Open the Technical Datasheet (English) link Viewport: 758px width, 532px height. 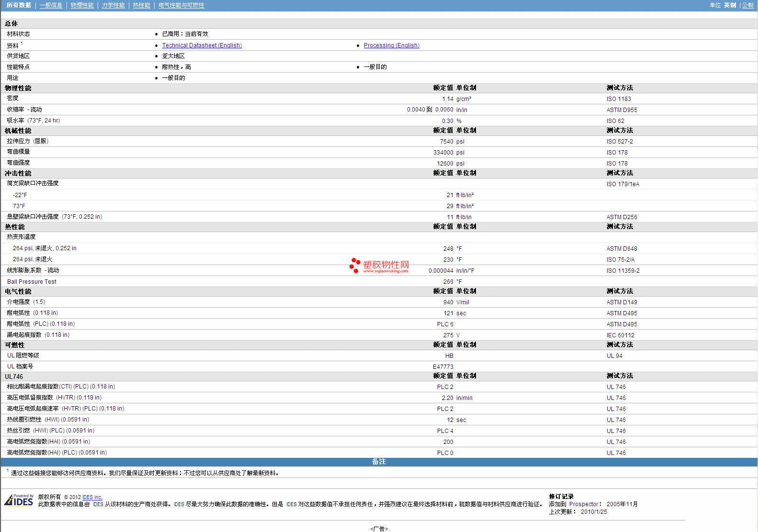pos(202,45)
